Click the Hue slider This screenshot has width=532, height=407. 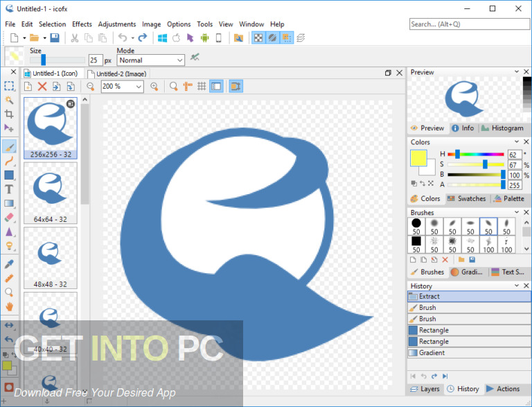476,154
